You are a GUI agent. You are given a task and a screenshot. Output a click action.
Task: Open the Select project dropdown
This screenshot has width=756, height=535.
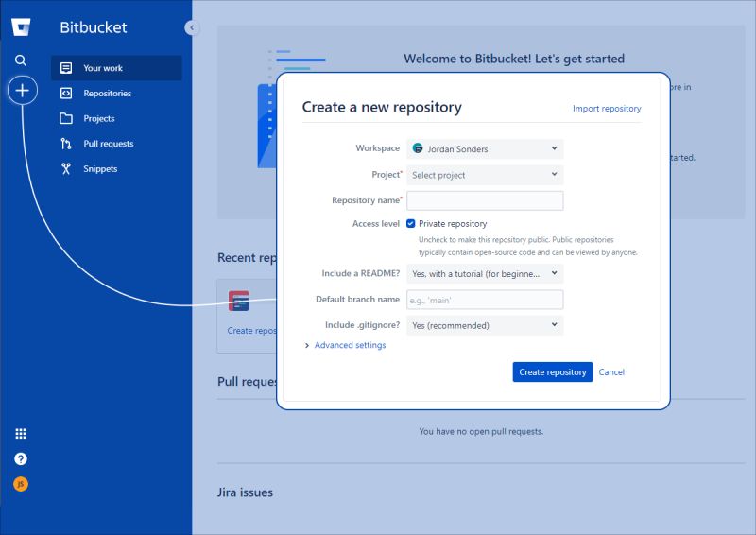tap(485, 175)
